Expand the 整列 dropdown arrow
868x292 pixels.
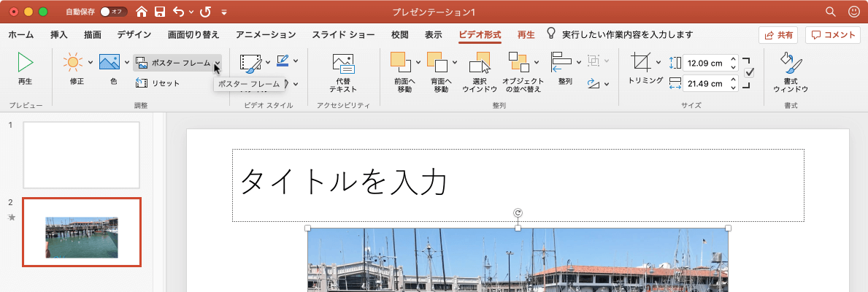[578, 62]
